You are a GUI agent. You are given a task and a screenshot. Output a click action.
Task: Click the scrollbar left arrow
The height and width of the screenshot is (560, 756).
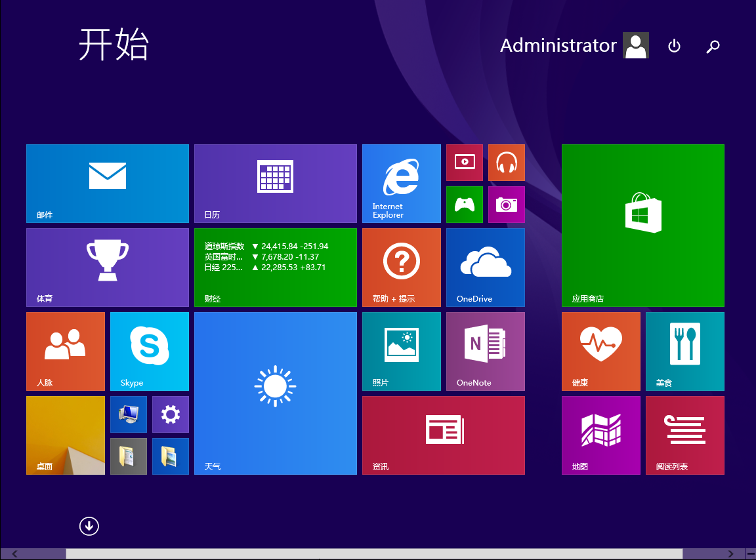pos(14,553)
